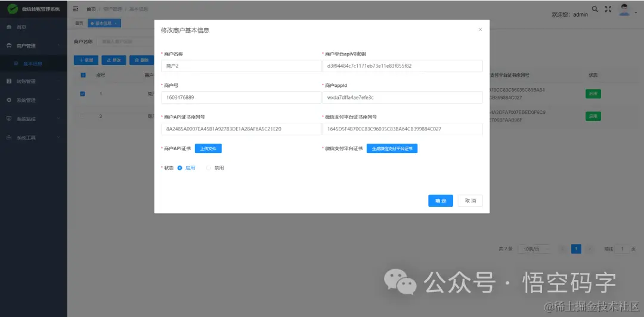Check the checkbox for table row 2
This screenshot has width=644, height=317.
[82, 117]
